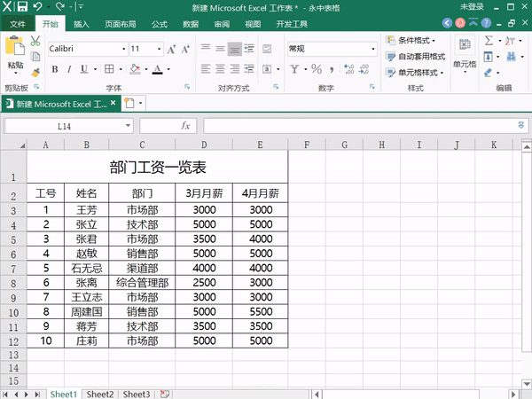The width and height of the screenshot is (532, 399).
Task: Open the new document dropdown next to tab
Action: click(140, 103)
